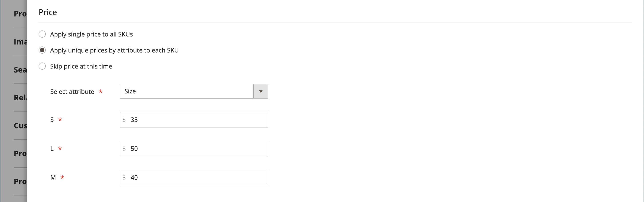Screen dimensions: 644x202
Task: Click the dollar sign in M price field
Action: pyautogui.click(x=124, y=178)
